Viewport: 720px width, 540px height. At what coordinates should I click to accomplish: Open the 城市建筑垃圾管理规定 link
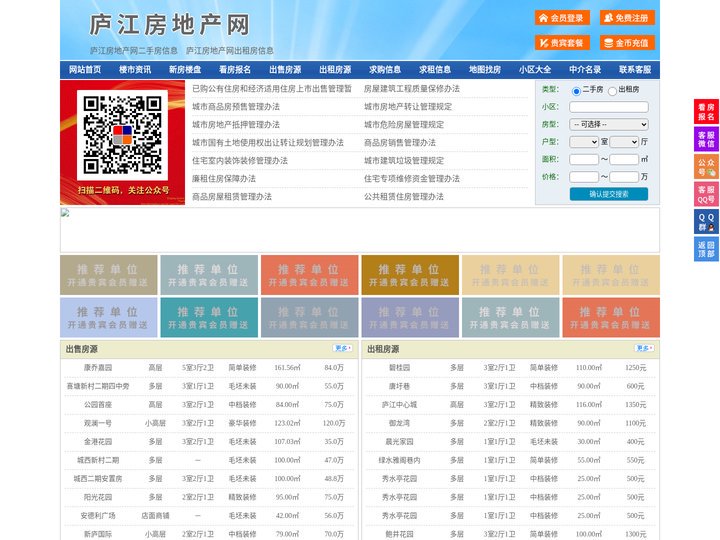coord(404,161)
